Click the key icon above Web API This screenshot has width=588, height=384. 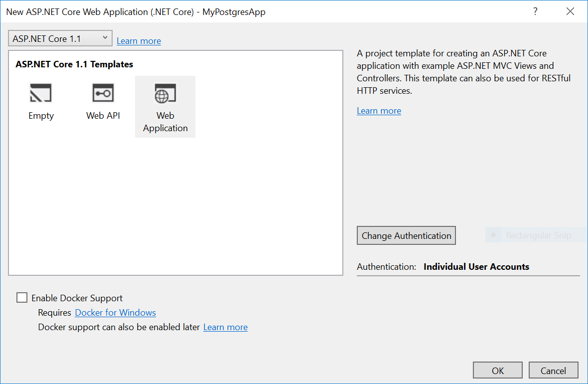[103, 93]
